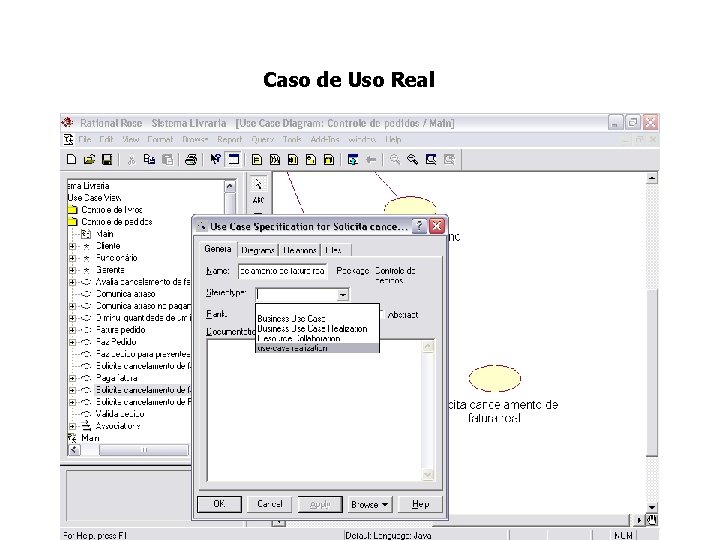Click diagram vertical scrollbar up arrow
This screenshot has width=720, height=540.
(652, 178)
